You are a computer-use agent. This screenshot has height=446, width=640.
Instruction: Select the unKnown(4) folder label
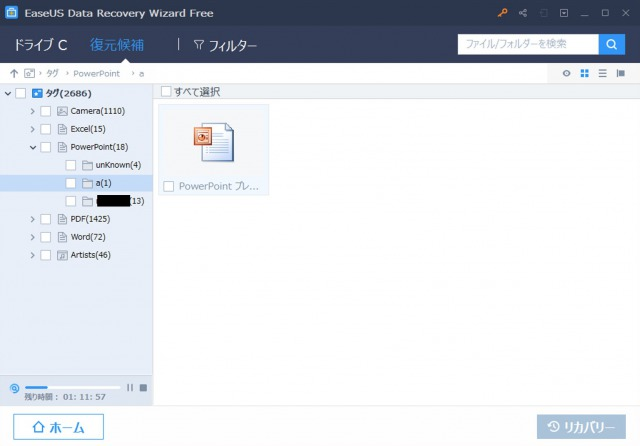(118, 165)
